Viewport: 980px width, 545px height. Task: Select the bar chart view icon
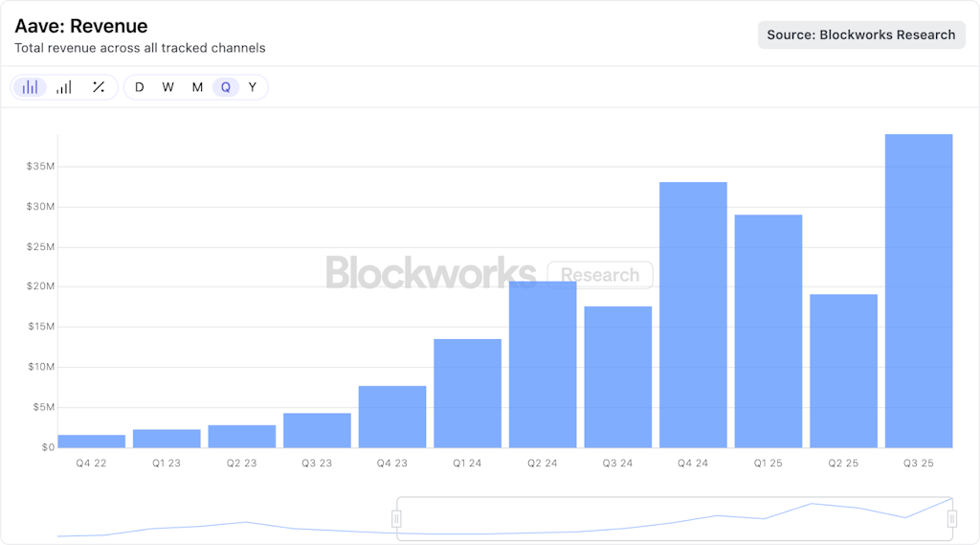point(30,87)
